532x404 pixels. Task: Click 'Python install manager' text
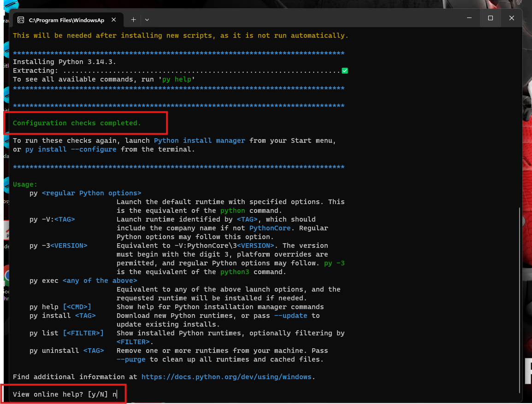click(200, 141)
